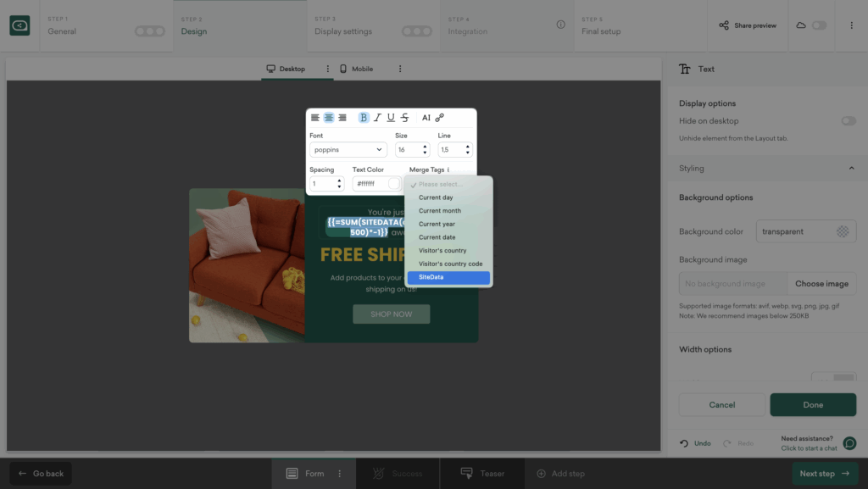
Task: Toggle the General step switch
Action: pyautogui.click(x=150, y=31)
